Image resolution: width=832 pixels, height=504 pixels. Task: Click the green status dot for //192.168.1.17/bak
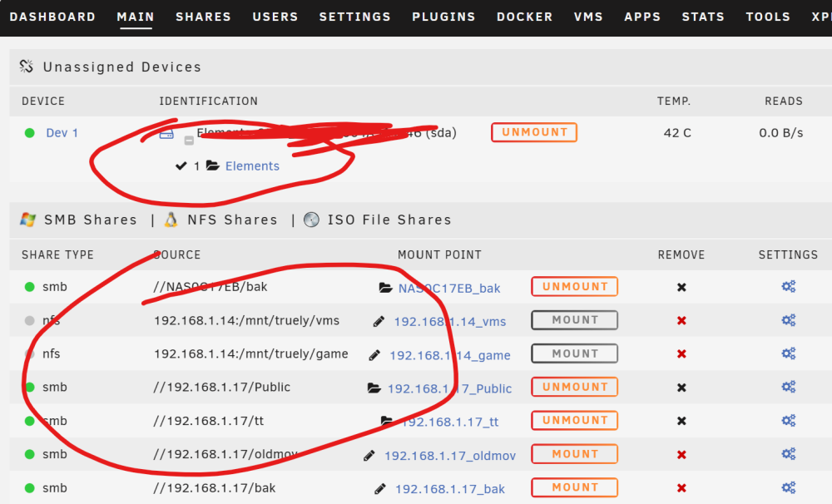point(30,487)
